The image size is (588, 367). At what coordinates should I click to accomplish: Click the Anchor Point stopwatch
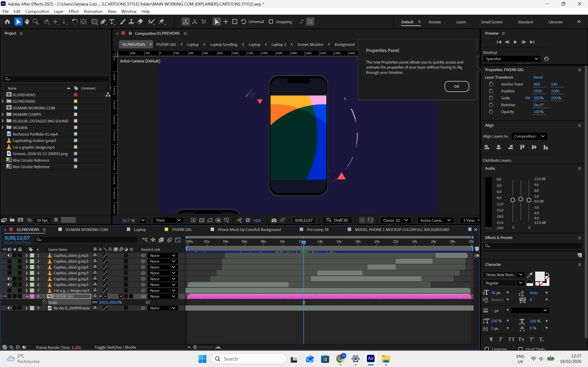click(491, 84)
